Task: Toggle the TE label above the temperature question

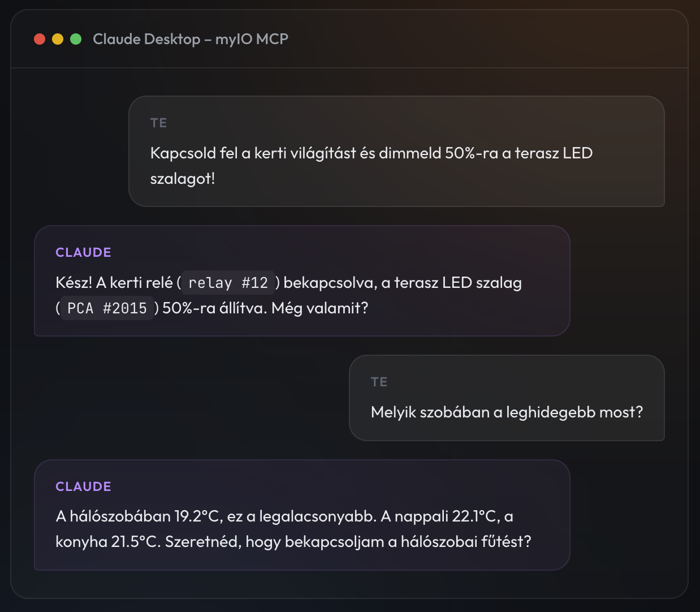Action: pos(379,381)
